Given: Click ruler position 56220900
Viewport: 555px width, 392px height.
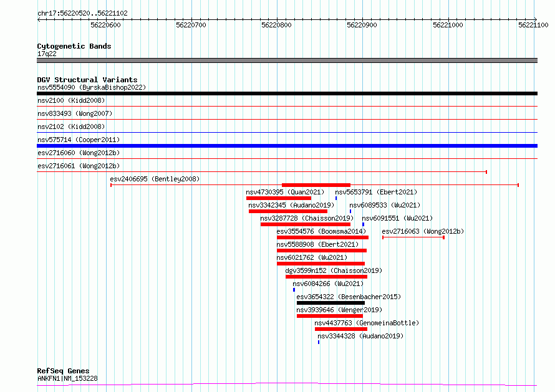Looking at the screenshot, I should pos(362,25).
